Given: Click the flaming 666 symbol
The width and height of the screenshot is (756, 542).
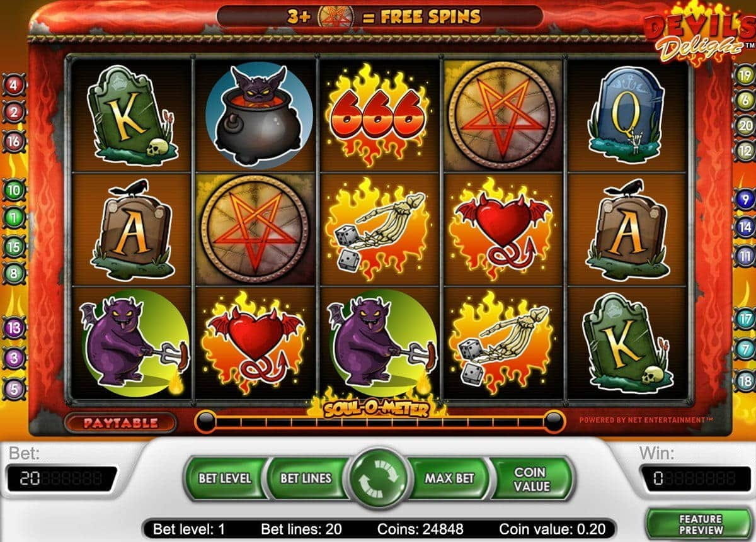Looking at the screenshot, I should click(377, 118).
